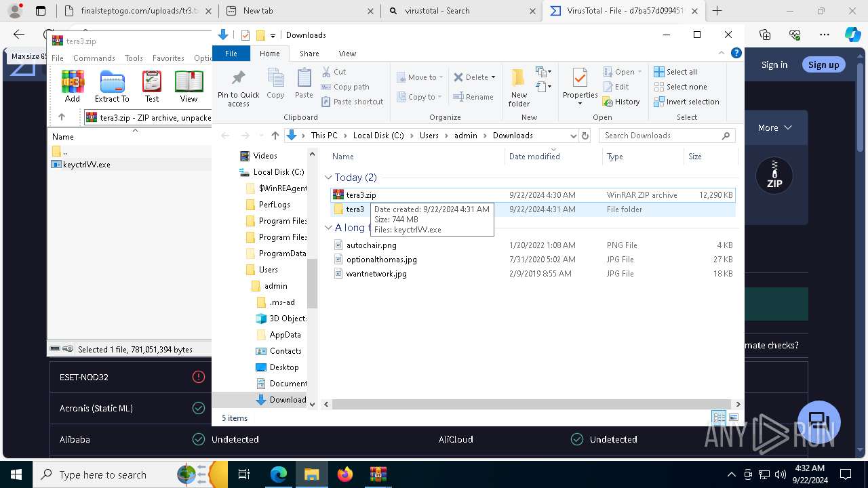
Task: Click WinRAR Test toolbar icon
Action: coord(152,86)
